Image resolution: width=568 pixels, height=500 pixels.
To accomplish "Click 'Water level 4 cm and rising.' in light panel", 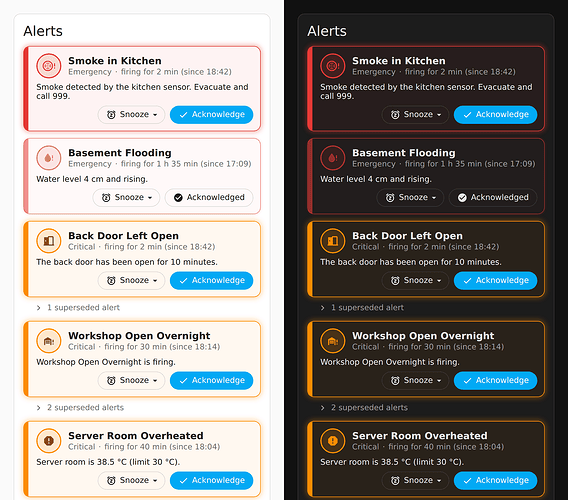I will (92, 179).
